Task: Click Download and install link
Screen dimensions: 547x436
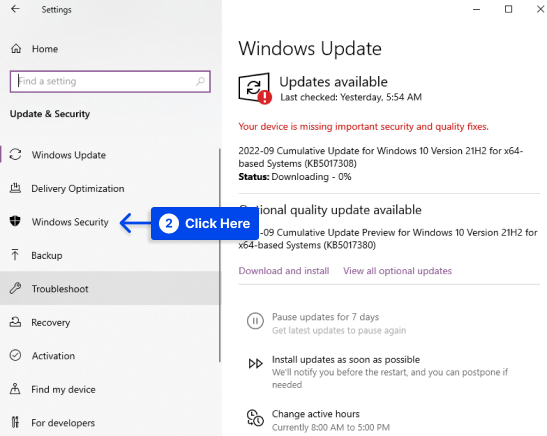Action: (284, 271)
